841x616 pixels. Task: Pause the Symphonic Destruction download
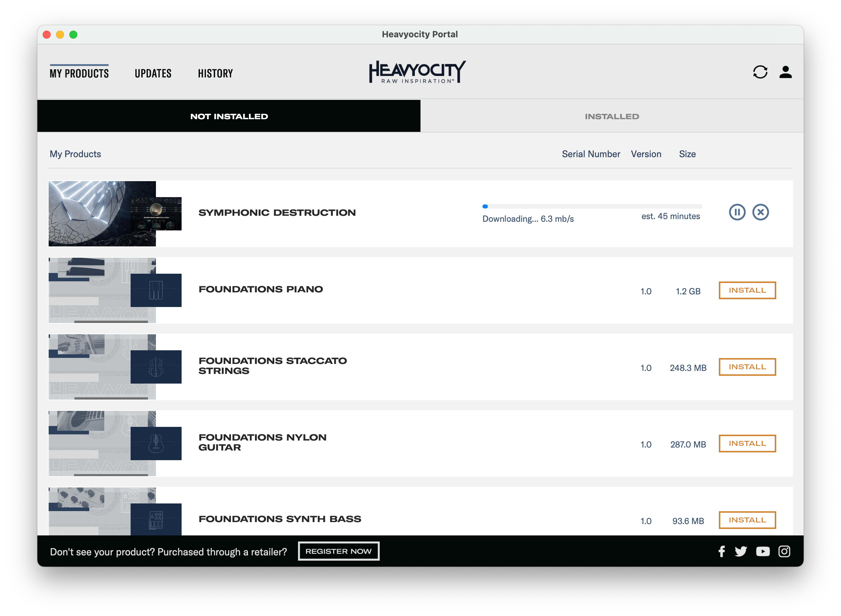737,212
